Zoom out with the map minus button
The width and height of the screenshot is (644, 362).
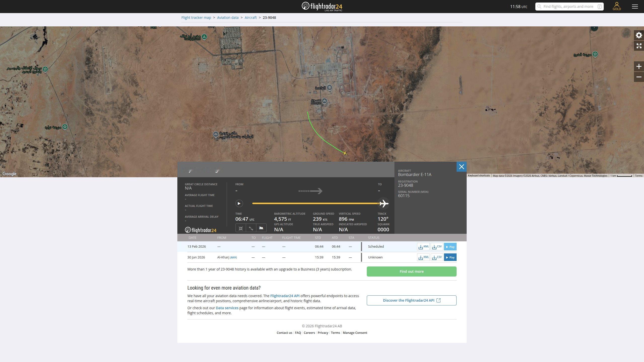point(639,77)
